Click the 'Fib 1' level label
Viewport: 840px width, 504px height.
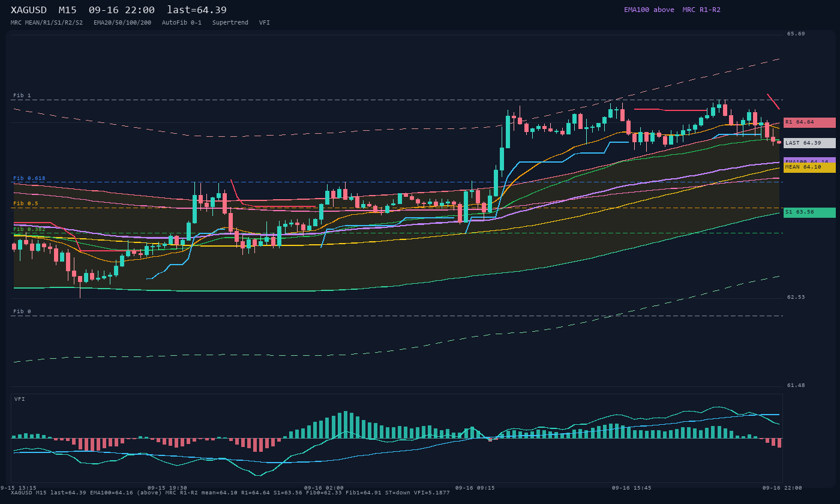click(x=22, y=95)
